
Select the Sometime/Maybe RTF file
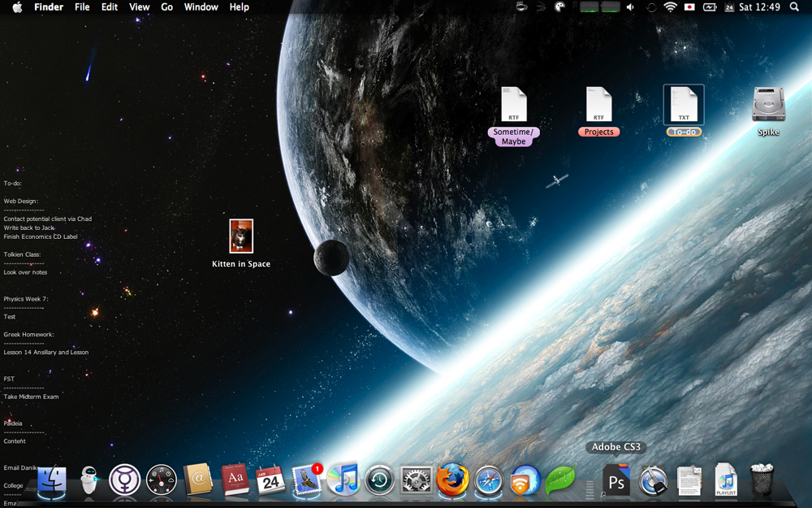(x=514, y=105)
